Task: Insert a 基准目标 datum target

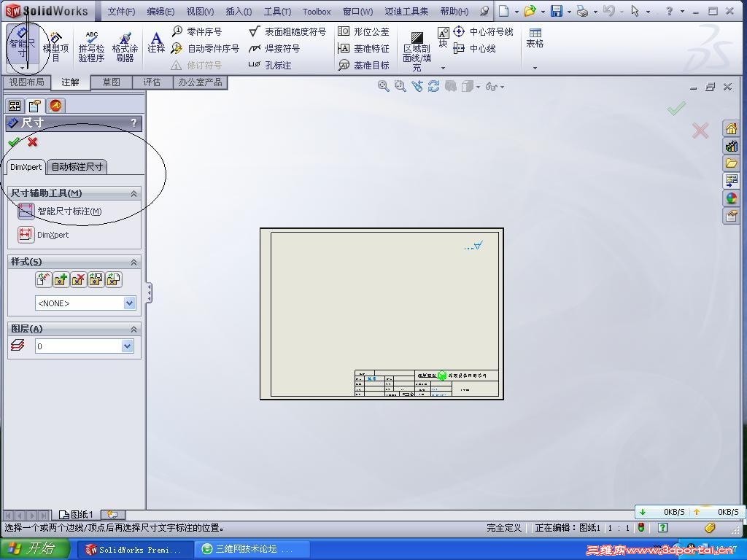Action: click(363, 65)
